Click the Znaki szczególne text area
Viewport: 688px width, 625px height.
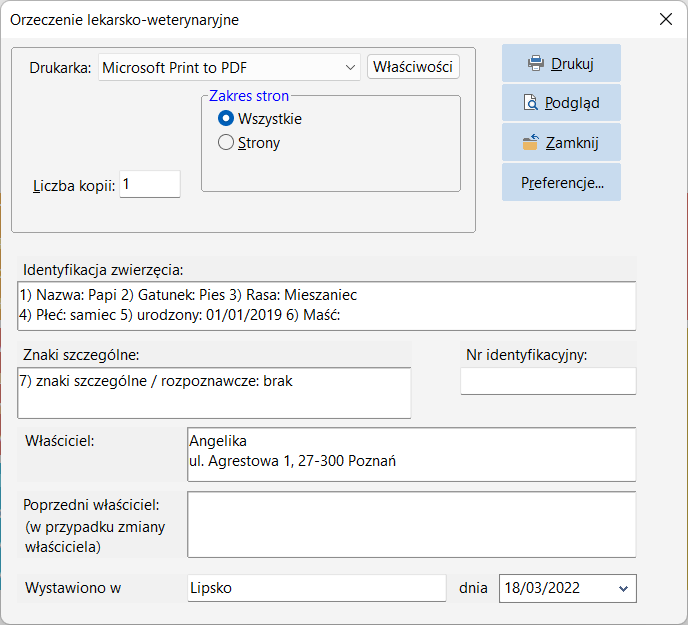[214, 393]
